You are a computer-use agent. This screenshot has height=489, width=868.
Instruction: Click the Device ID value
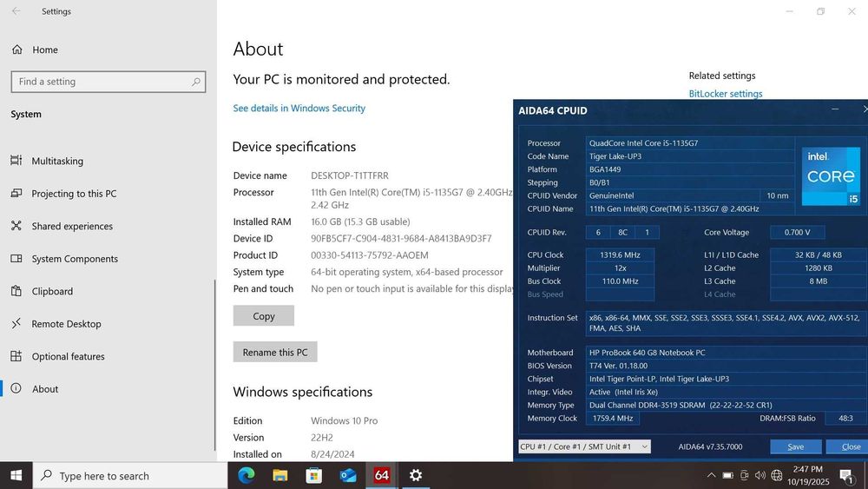click(401, 239)
